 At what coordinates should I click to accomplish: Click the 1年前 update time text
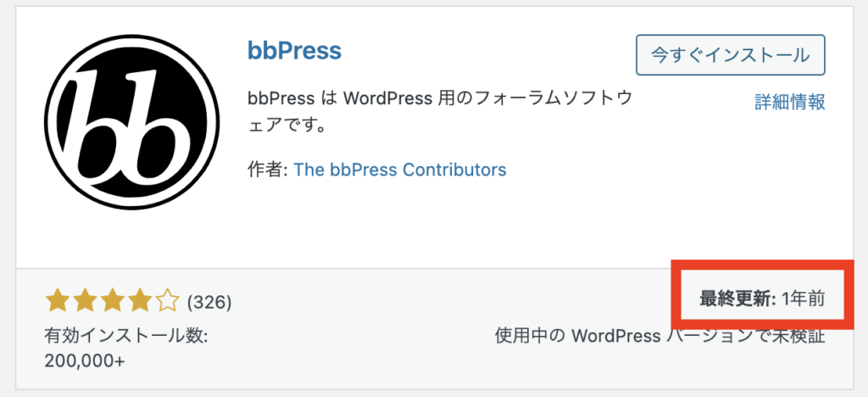(804, 299)
